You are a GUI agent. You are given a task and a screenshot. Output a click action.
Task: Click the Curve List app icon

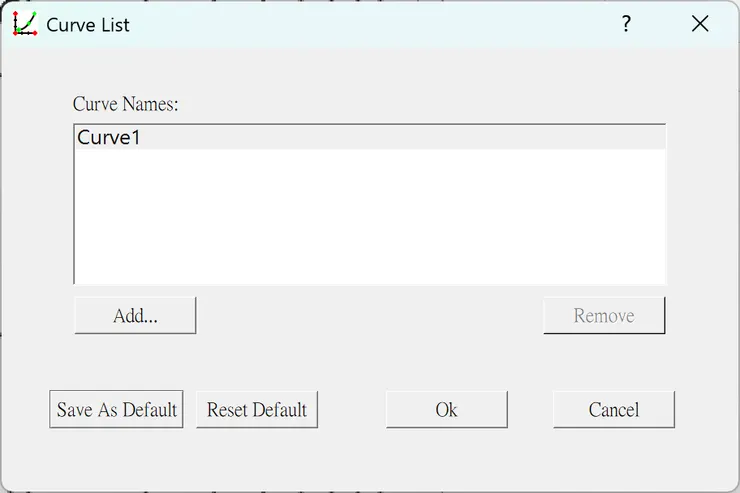click(24, 24)
